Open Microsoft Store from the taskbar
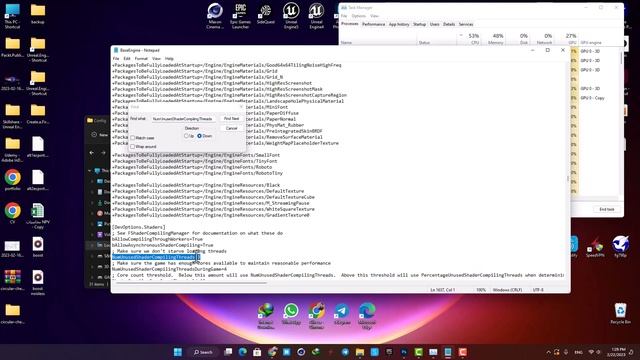 click(257, 352)
